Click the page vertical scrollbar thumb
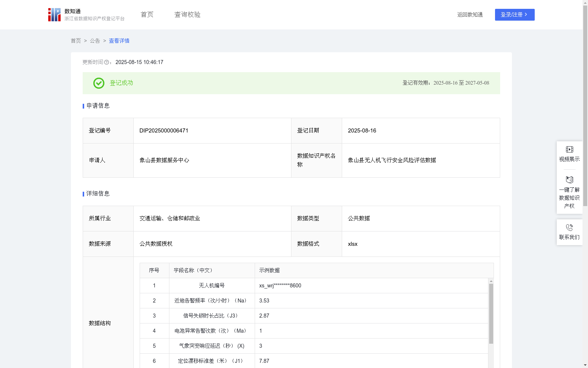This screenshot has width=588, height=368. click(585, 106)
